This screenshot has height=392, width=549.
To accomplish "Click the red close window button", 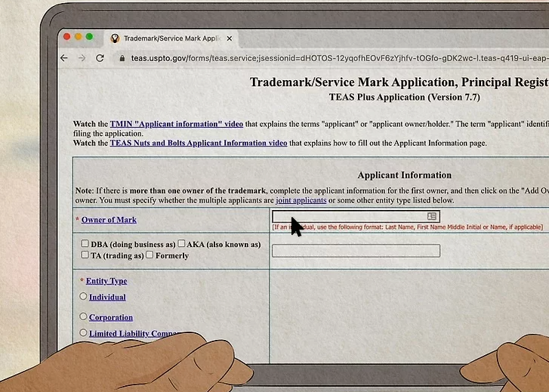I will [67, 37].
